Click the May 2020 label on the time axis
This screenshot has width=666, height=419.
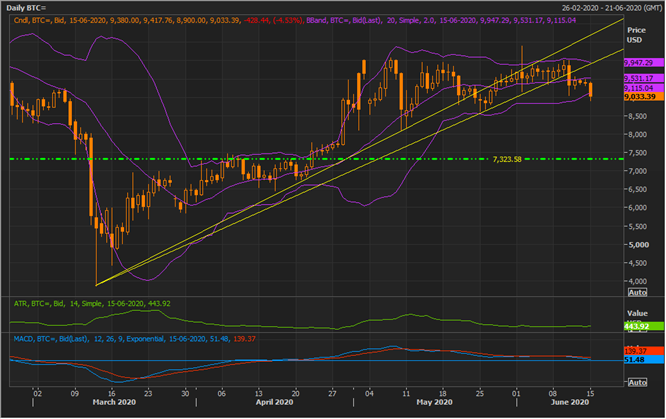[x=435, y=402]
